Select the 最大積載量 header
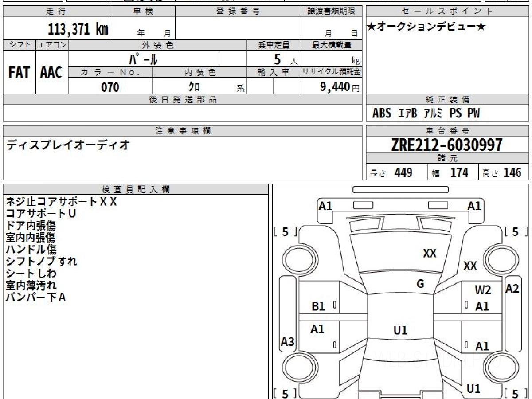The image size is (532, 399). (332, 45)
